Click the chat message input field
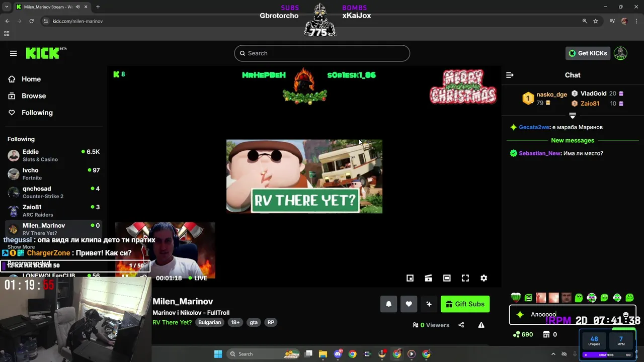This screenshot has width=644, height=362. click(574, 315)
